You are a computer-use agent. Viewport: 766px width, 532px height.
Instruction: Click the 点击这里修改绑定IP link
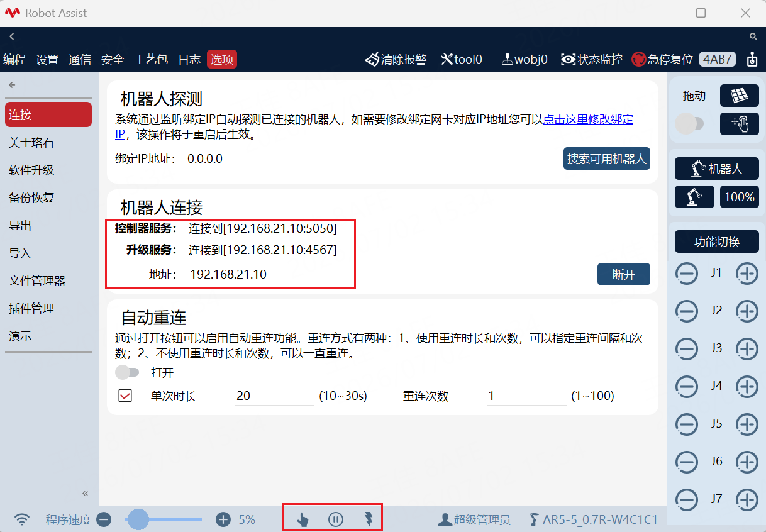pos(374,126)
